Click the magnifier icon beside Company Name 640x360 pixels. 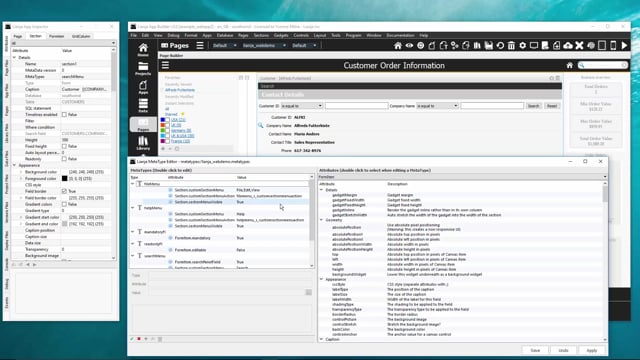[260, 125]
